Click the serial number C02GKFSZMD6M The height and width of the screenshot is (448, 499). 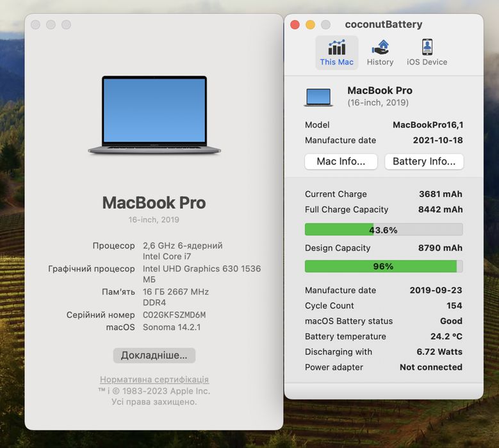pos(174,315)
